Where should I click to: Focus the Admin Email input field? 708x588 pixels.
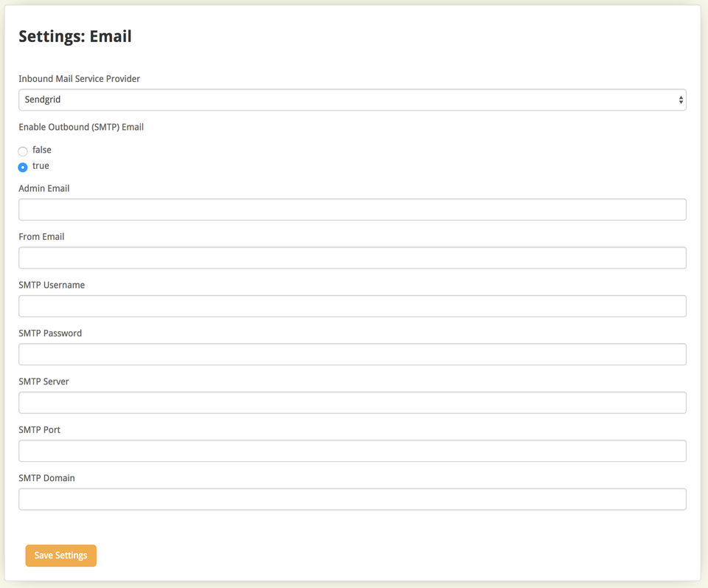[x=352, y=210]
